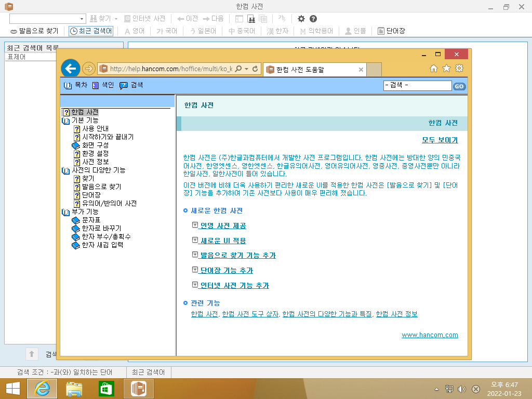Open 사전 정보 help topic

(96, 162)
